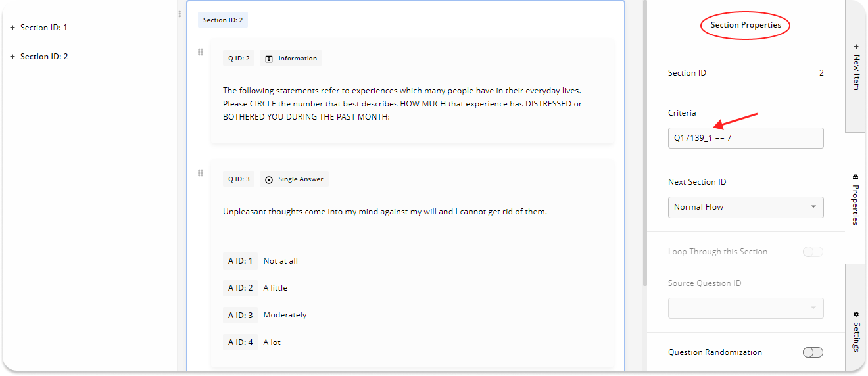Viewport: 868px width, 376px height.
Task: Click the Criteria input field
Action: (746, 138)
